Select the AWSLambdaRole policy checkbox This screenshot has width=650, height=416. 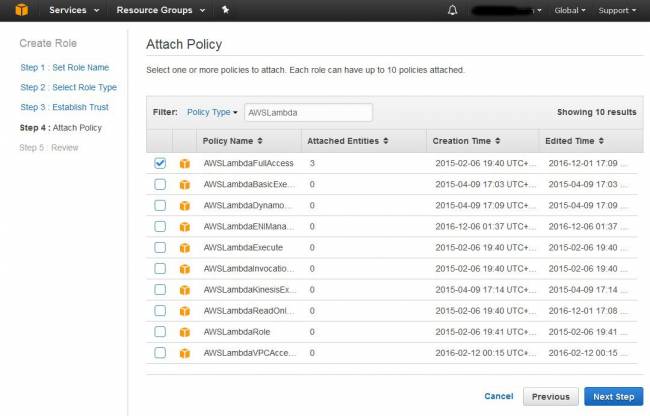point(160,331)
